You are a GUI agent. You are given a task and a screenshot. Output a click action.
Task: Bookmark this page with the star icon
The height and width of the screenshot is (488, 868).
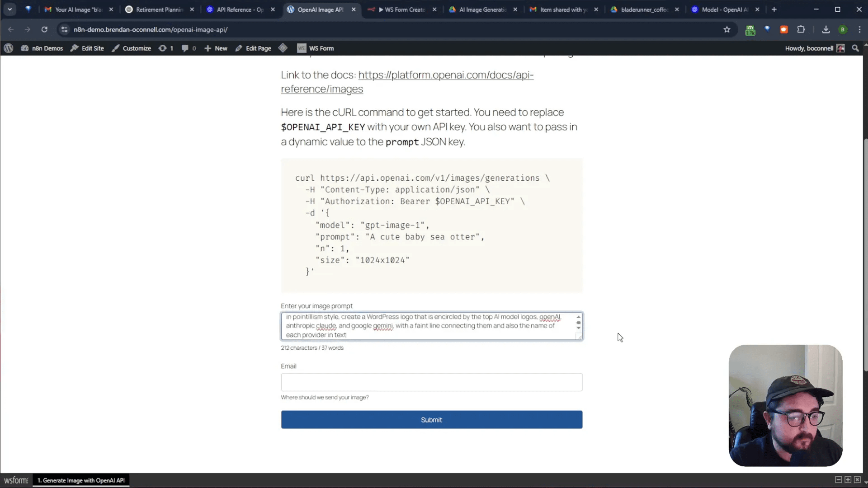click(727, 29)
